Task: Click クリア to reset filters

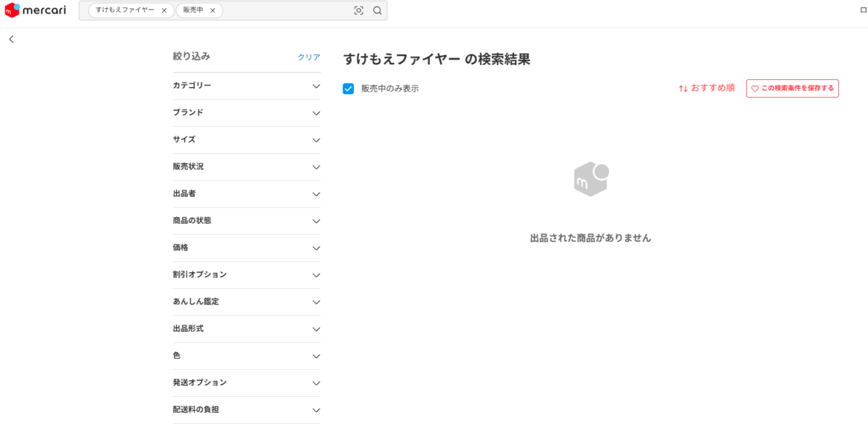Action: click(x=309, y=58)
